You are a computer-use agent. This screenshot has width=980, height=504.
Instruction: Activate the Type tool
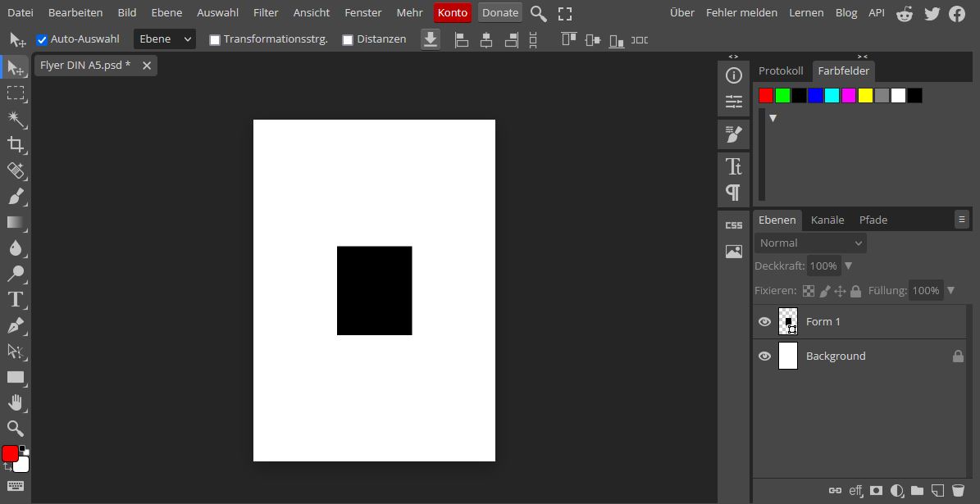tap(16, 299)
